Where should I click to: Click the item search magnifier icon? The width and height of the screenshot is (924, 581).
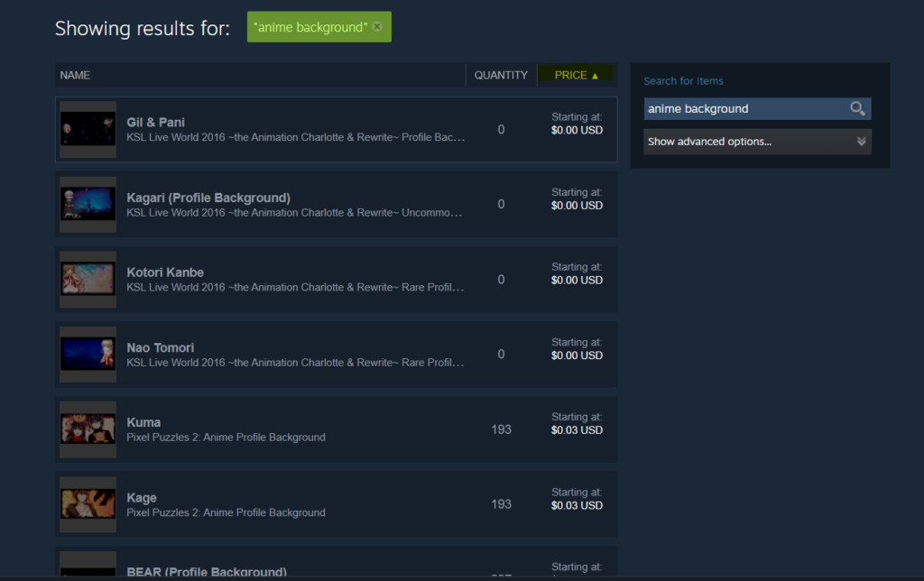coord(856,108)
